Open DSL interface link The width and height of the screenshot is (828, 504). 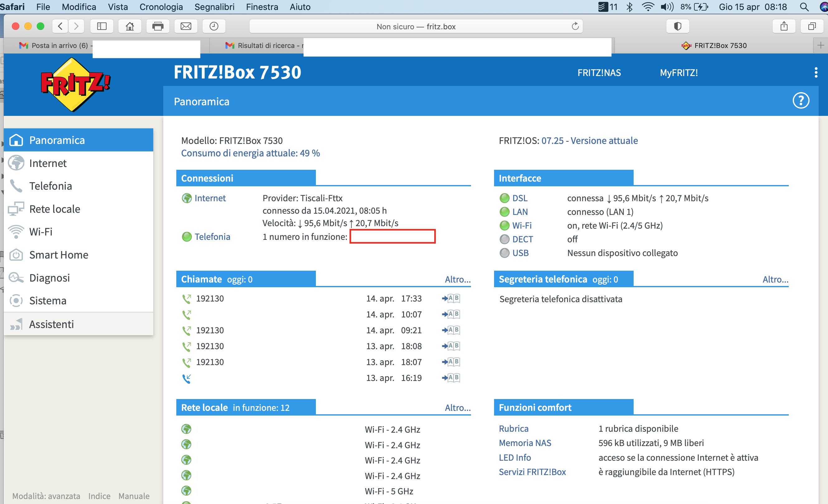click(520, 198)
